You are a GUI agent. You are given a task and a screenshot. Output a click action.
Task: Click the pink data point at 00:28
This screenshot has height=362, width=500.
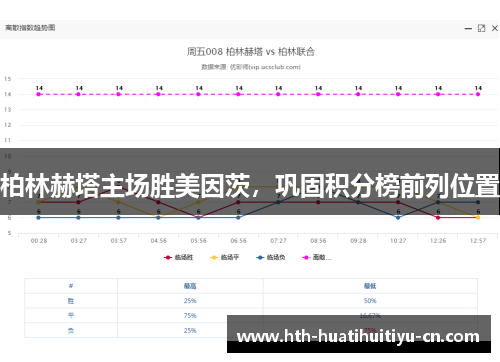[39, 94]
